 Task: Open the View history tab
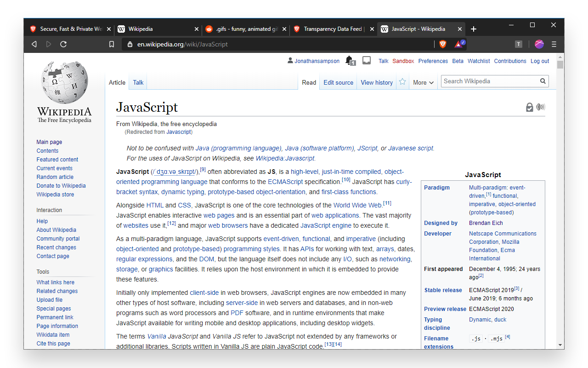tap(376, 82)
